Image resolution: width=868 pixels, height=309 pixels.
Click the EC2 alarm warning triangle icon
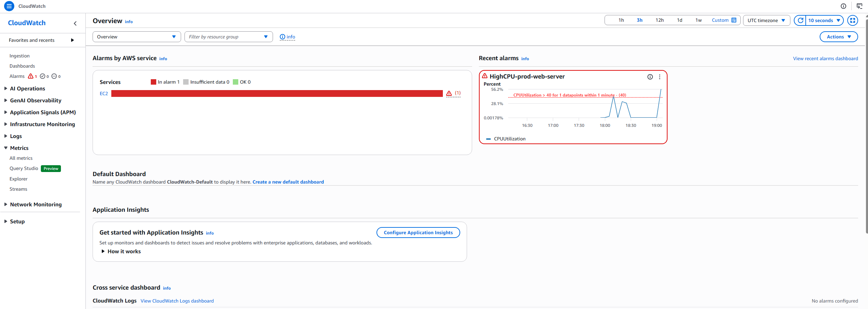tap(449, 93)
